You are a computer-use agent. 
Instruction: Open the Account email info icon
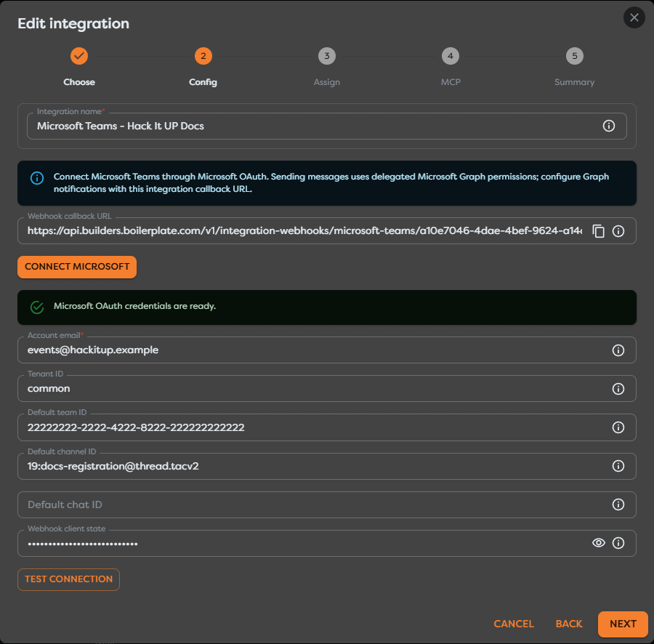pos(618,350)
